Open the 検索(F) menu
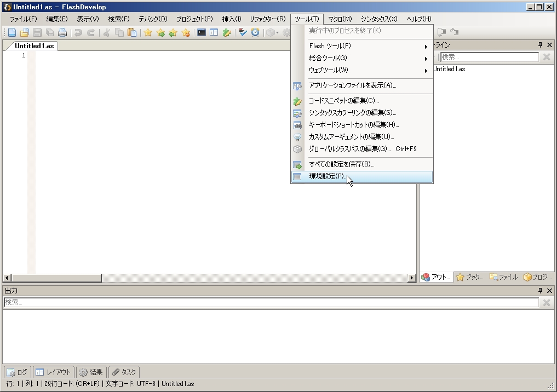557x392 pixels. [119, 19]
